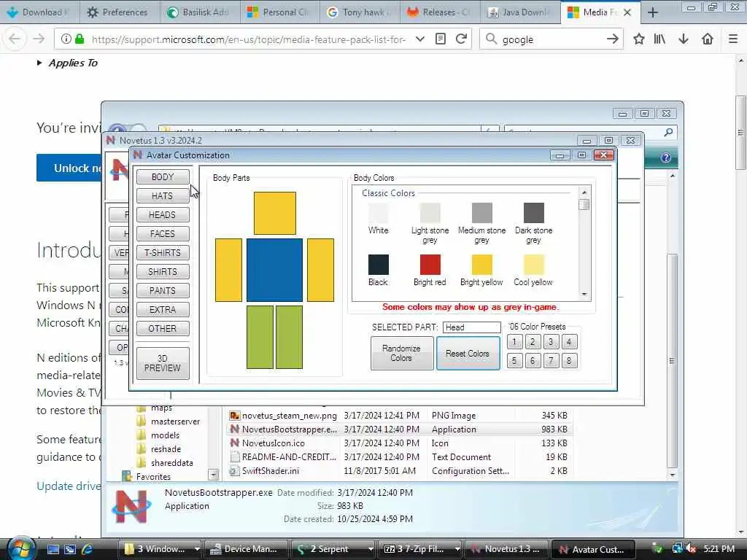Open the Downloads arrow icon
This screenshot has width=747, height=560.
pyautogui.click(x=684, y=39)
